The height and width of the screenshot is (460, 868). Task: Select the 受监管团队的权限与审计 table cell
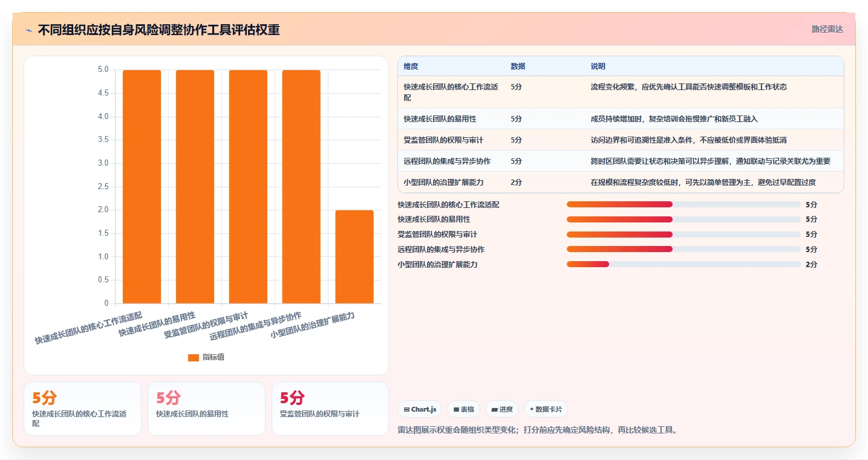[451, 140]
